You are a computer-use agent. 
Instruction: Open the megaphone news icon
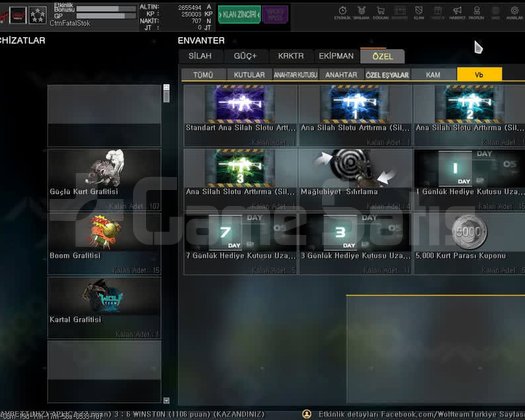[457, 12]
